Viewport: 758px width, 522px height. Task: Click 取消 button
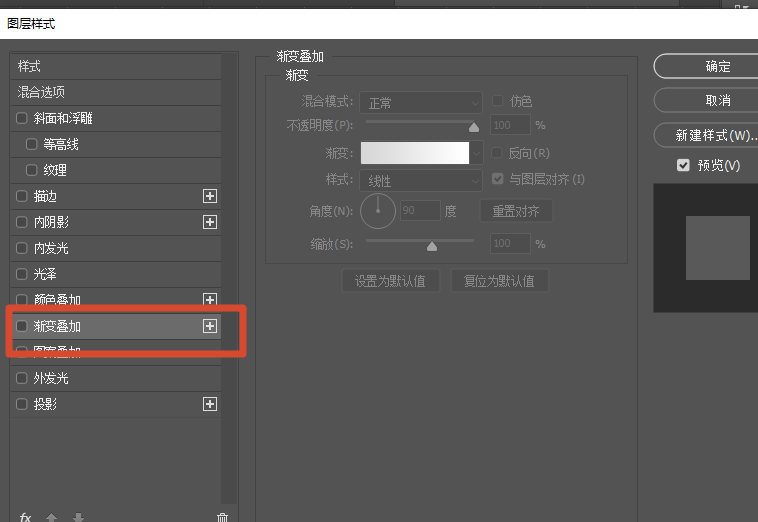click(706, 101)
